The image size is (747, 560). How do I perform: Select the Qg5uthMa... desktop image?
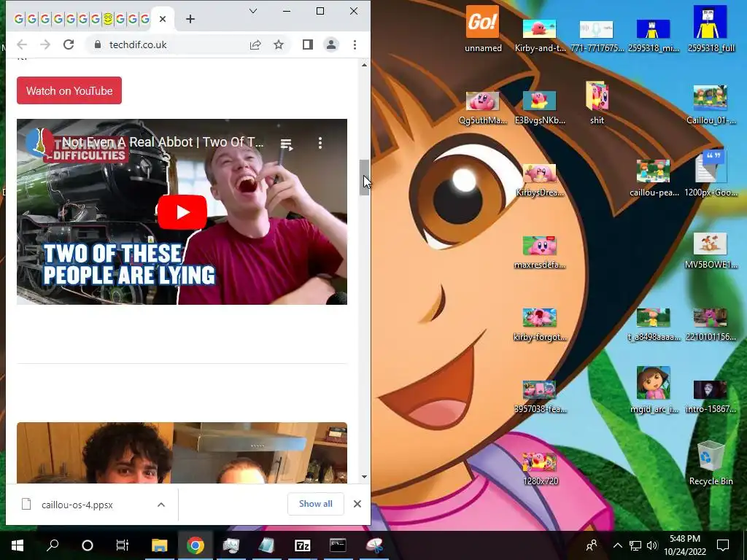tap(483, 108)
